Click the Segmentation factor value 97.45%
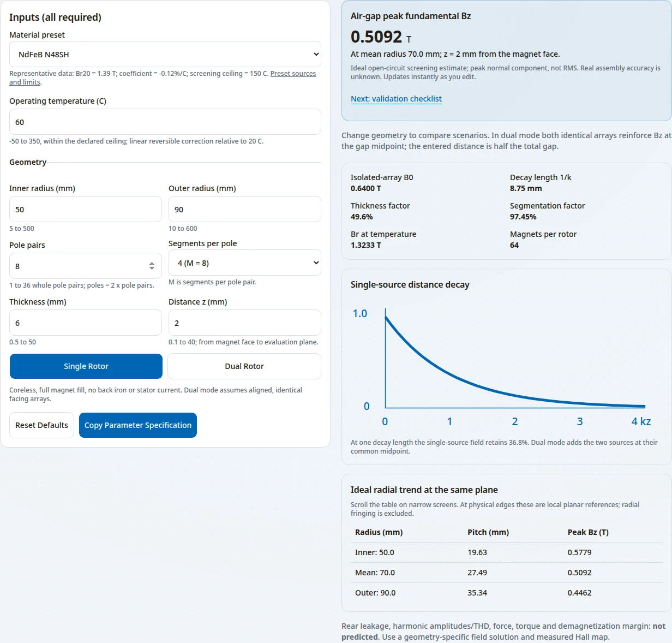 523,217
